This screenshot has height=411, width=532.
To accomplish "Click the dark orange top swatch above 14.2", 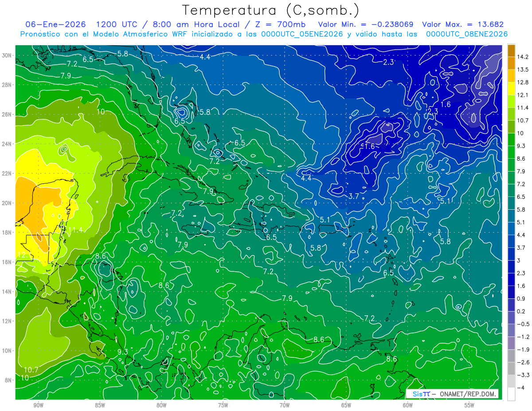I will [x=511, y=51].
